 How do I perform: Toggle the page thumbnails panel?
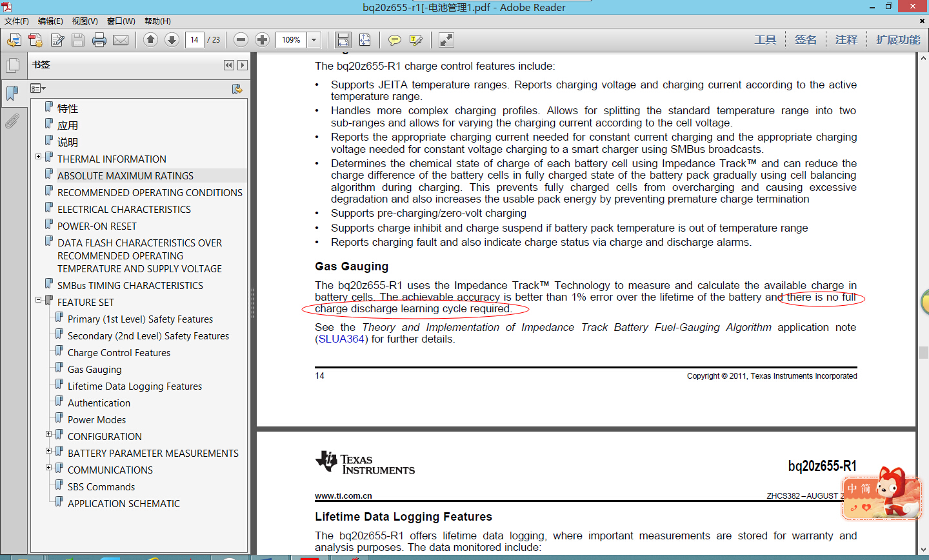12,65
